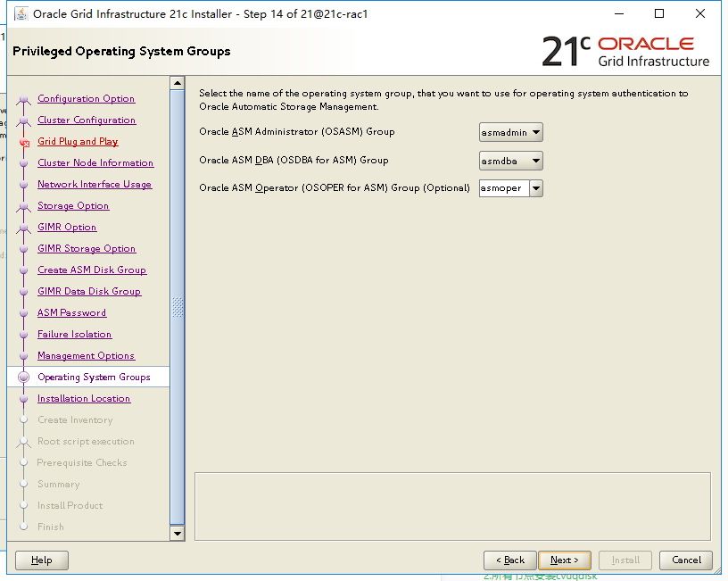Maximize the installer window
This screenshot has height=581, width=728.
658,14
